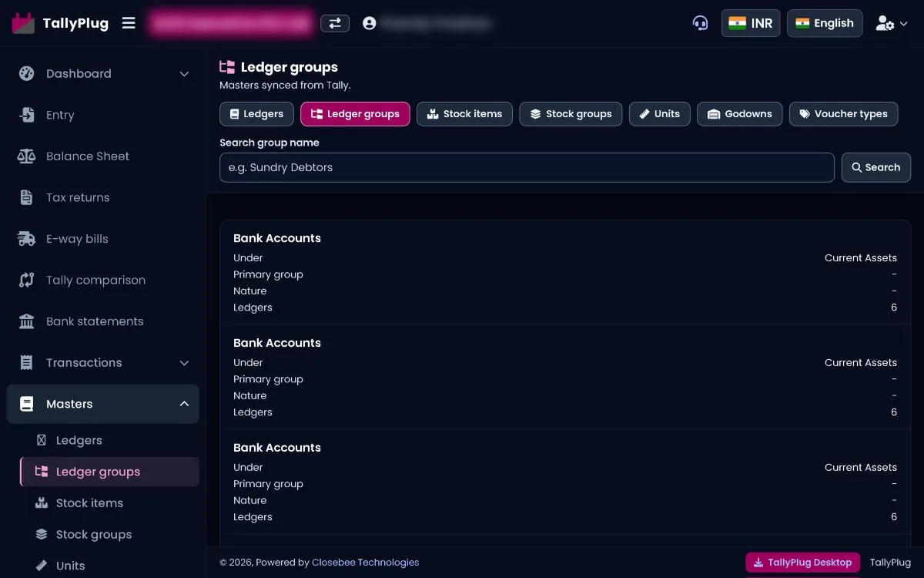Switch to the Ledgers tab
The height and width of the screenshot is (578, 924).
(x=256, y=114)
